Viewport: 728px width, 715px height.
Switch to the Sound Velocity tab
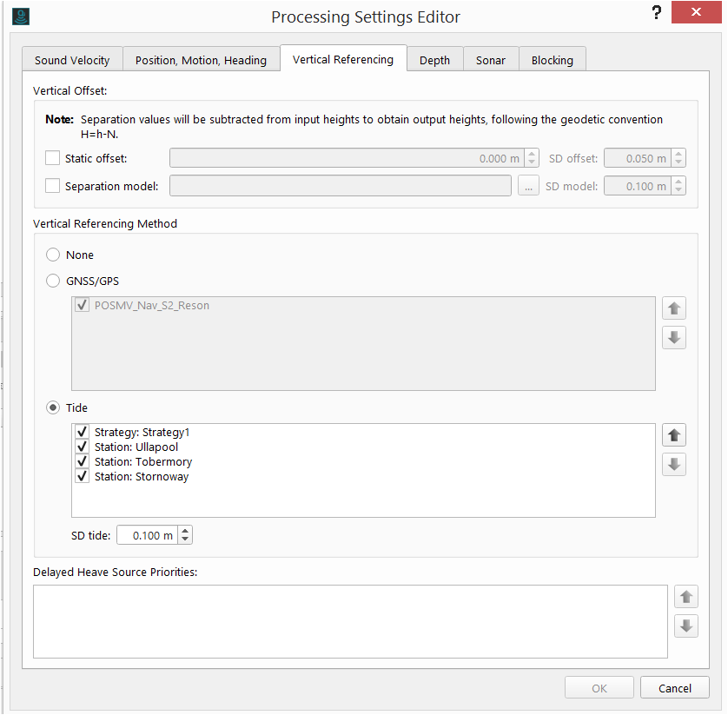click(x=72, y=60)
